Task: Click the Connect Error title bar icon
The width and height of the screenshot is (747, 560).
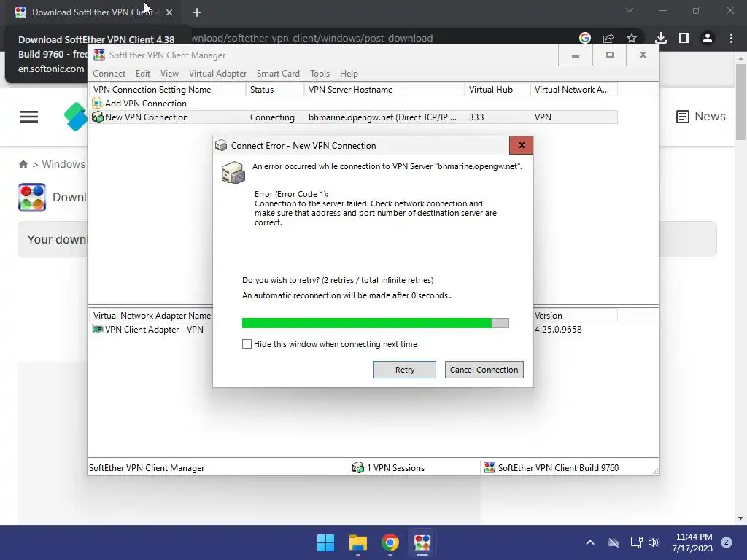Action: tap(220, 145)
